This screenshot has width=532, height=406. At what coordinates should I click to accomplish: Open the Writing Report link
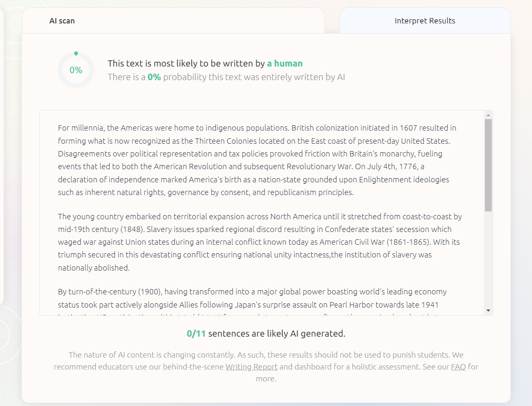click(x=251, y=367)
